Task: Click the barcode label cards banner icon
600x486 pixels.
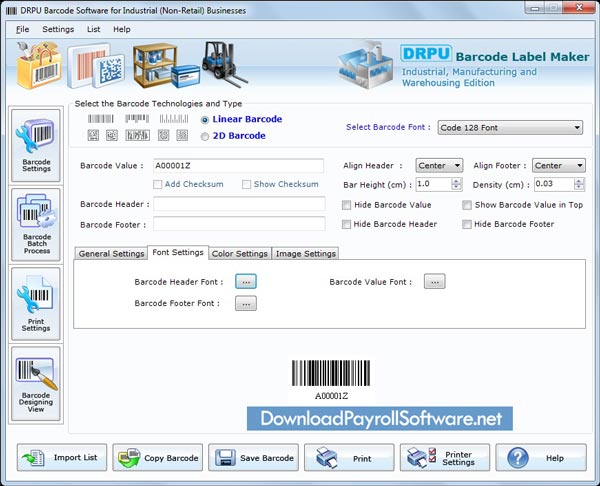Action: (x=96, y=66)
